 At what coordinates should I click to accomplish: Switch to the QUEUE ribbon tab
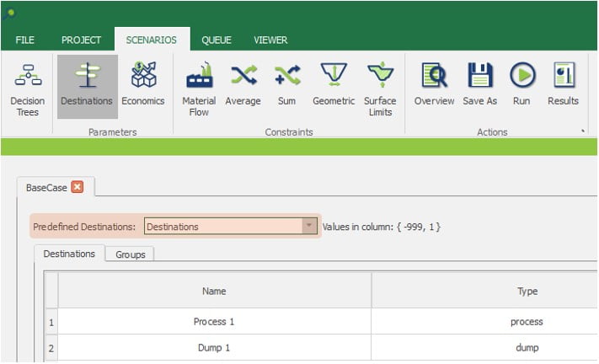[x=216, y=40]
